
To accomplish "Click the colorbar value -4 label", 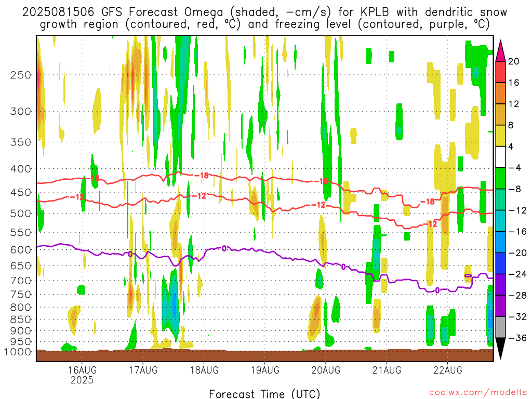I will (x=515, y=168).
